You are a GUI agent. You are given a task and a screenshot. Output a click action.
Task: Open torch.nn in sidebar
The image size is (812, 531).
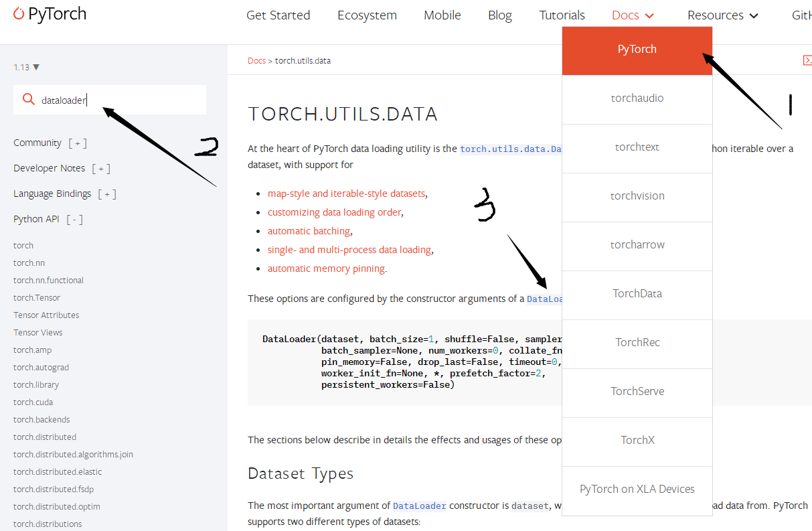click(29, 263)
